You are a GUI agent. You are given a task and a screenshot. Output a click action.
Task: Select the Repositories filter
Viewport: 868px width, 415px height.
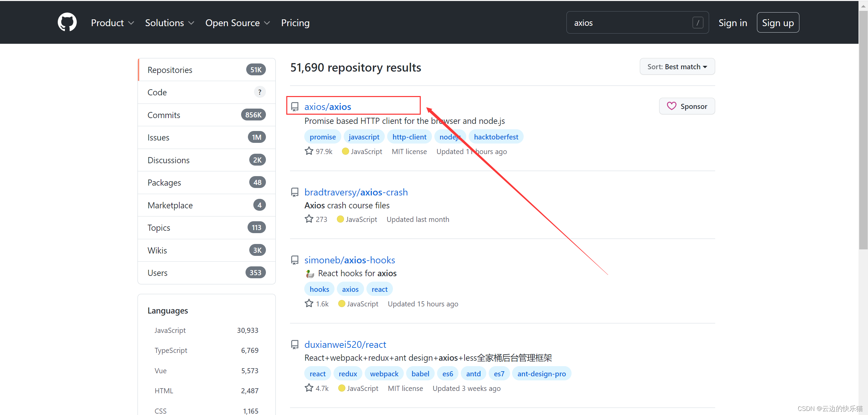pyautogui.click(x=206, y=70)
